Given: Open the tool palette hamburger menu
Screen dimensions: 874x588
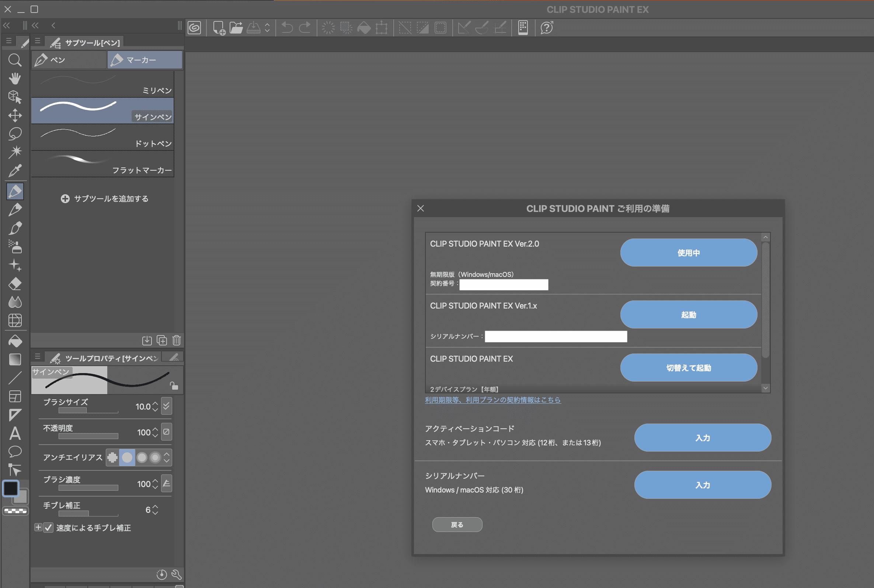Looking at the screenshot, I should coord(9,41).
